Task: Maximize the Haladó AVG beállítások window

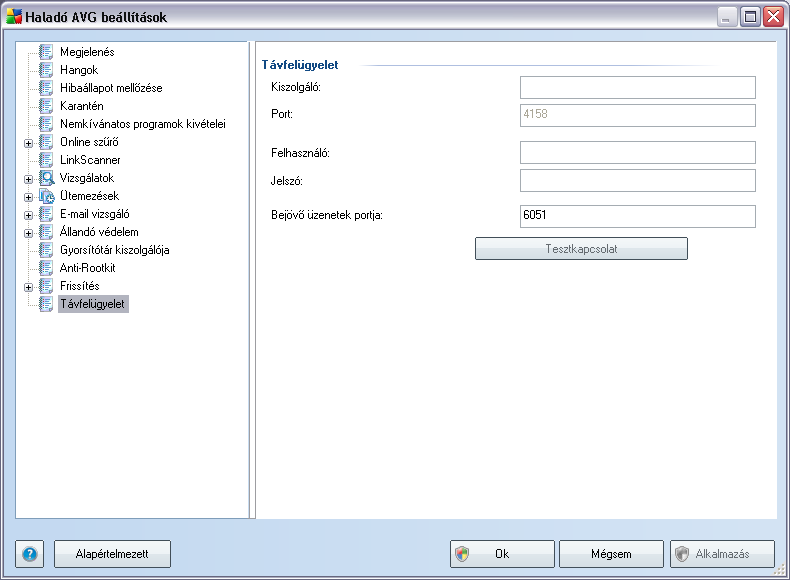Action: (x=750, y=17)
